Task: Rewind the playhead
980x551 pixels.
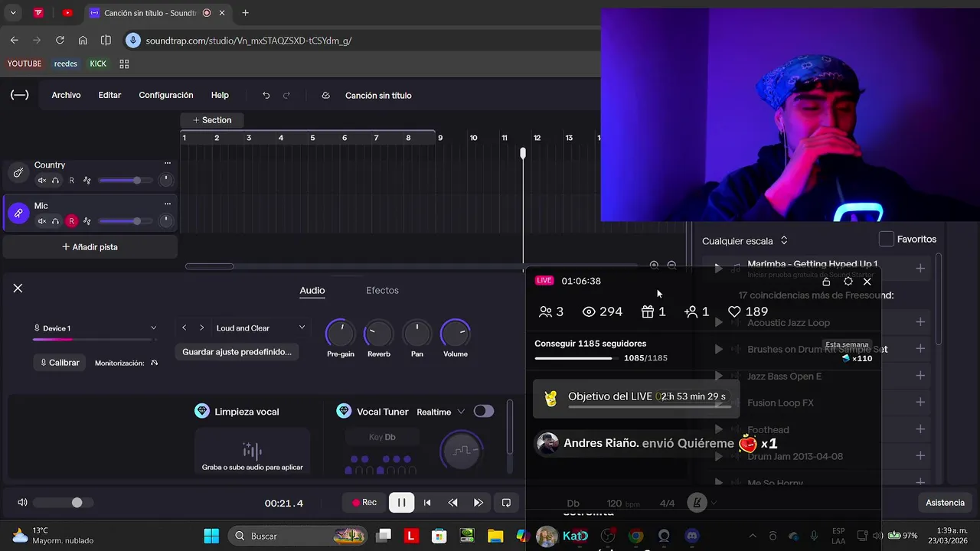Action: [x=452, y=503]
